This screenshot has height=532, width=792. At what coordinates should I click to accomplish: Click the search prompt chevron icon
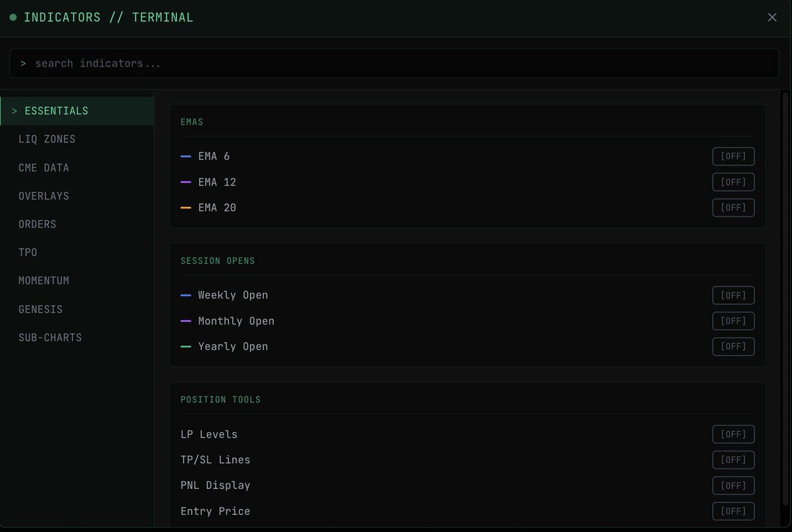point(23,63)
